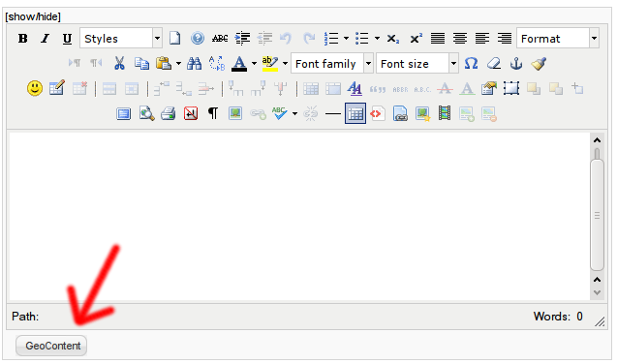This screenshot has width=617, height=364.
Task: Click the scrollbar up arrow at top
Action: click(x=597, y=140)
